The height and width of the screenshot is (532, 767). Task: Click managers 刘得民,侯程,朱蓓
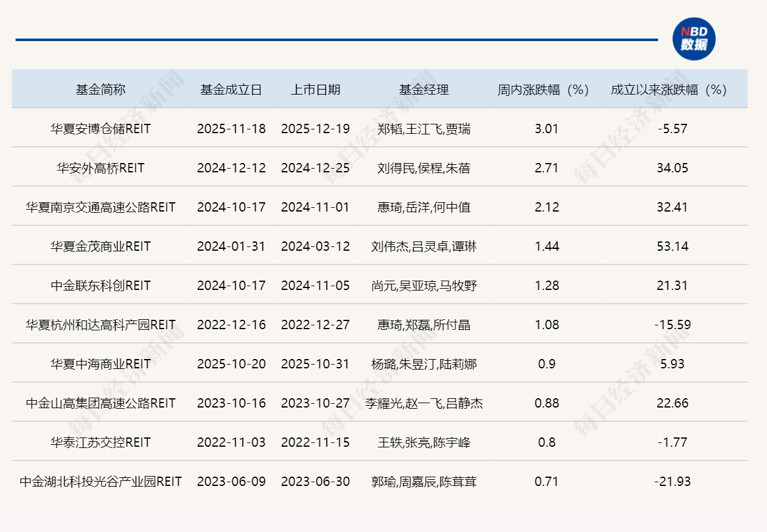click(x=424, y=168)
